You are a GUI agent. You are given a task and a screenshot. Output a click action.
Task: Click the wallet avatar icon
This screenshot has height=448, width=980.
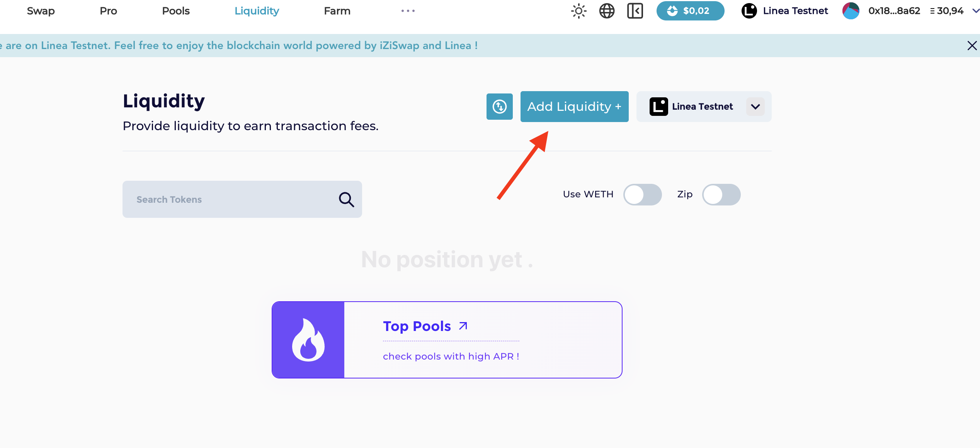pyautogui.click(x=851, y=11)
